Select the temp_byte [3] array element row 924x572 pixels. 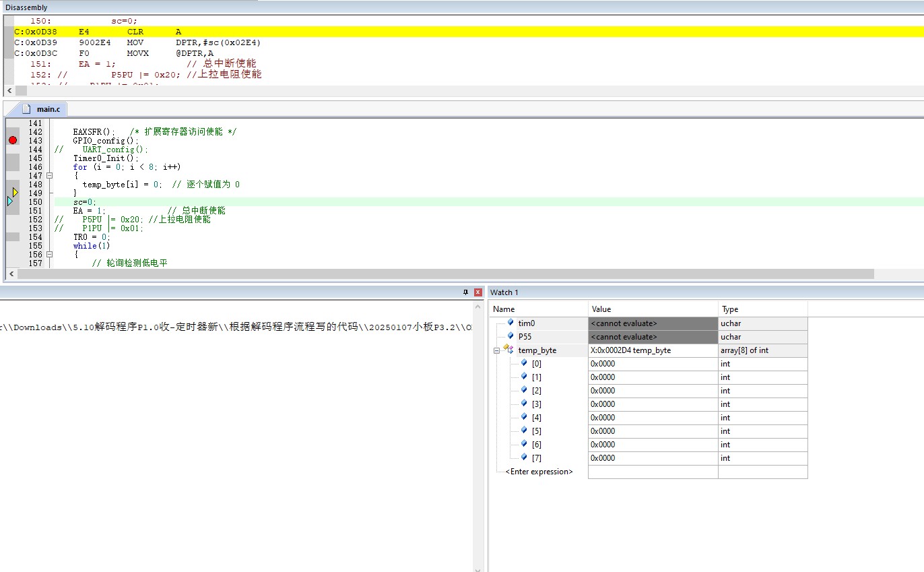(649, 404)
